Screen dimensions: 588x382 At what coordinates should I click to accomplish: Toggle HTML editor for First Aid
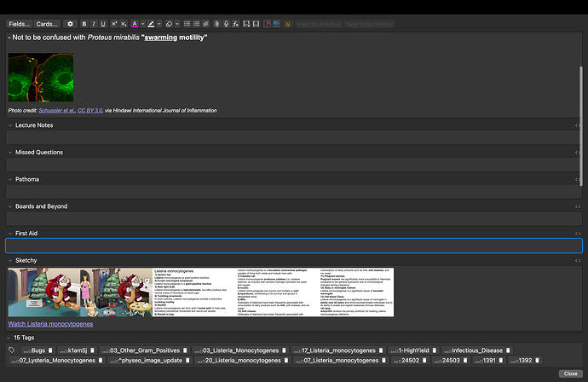(x=578, y=234)
